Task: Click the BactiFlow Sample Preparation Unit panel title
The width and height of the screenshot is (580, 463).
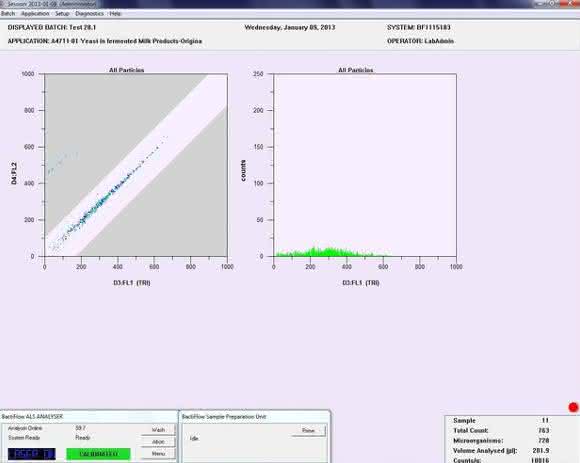Action: (x=224, y=417)
